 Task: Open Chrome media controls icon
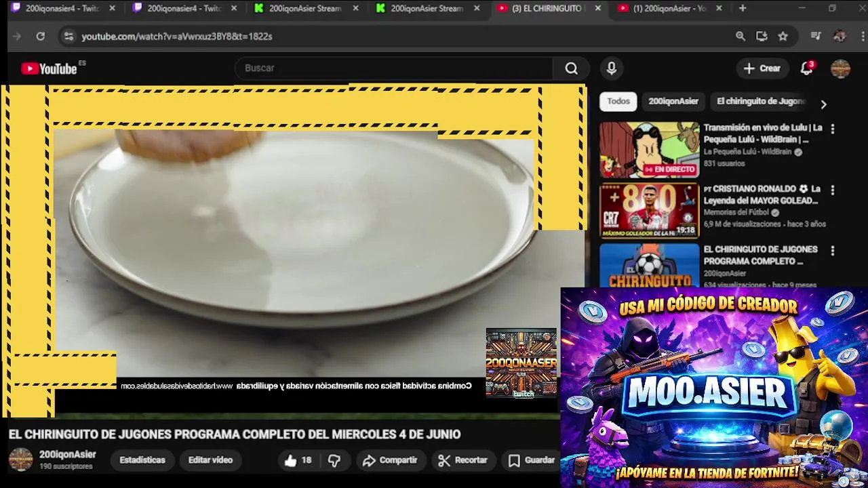pos(816,37)
